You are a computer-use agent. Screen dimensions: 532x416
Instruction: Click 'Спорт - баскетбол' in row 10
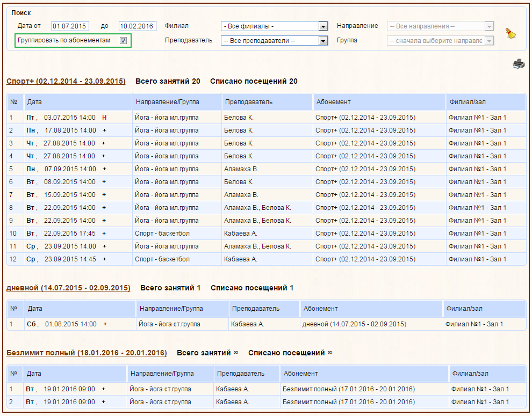pos(162,233)
